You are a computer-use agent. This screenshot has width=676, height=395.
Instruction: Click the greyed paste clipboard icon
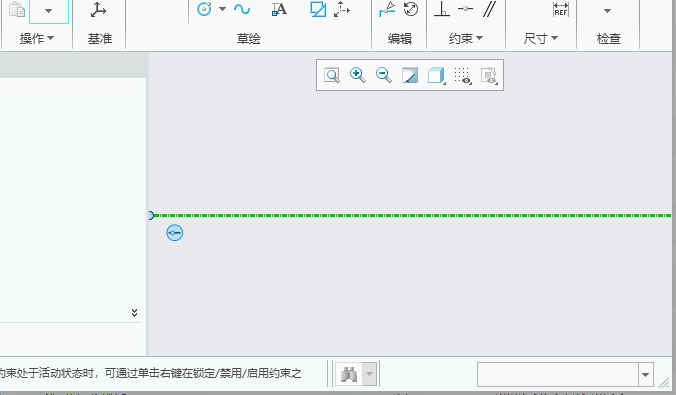pos(17,9)
